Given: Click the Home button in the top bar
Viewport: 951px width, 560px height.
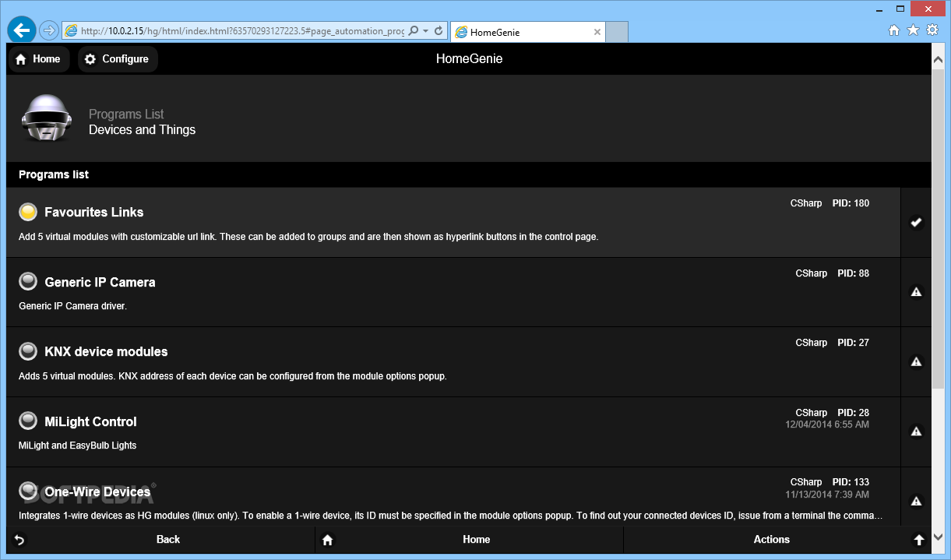Looking at the screenshot, I should (x=38, y=59).
